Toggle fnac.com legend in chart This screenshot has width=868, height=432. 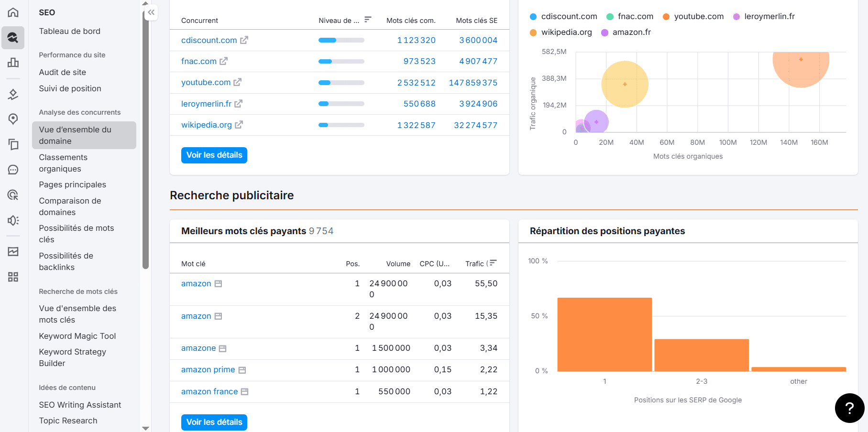(630, 16)
